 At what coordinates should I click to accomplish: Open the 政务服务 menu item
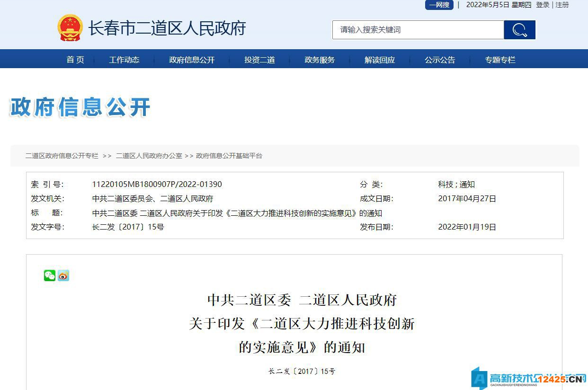tap(319, 60)
